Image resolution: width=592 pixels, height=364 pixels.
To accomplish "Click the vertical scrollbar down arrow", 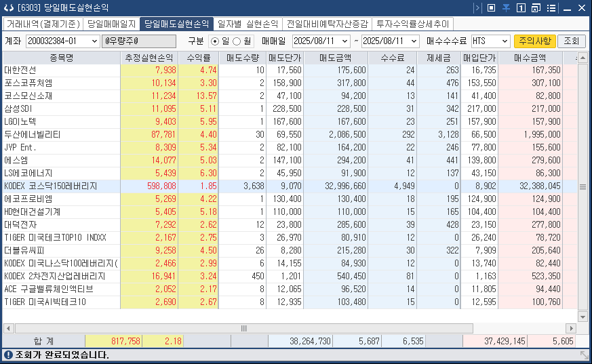I will [583, 317].
